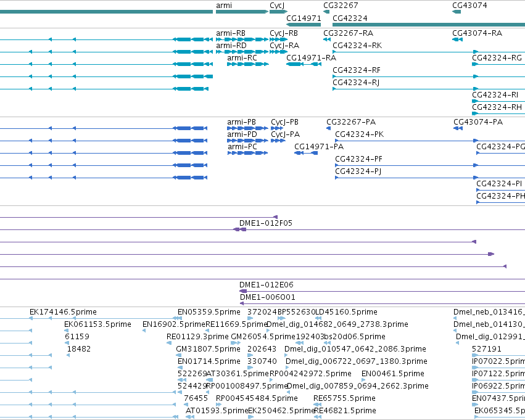Click EST EN01714.5prime label
The image size is (525, 420).
209,362
